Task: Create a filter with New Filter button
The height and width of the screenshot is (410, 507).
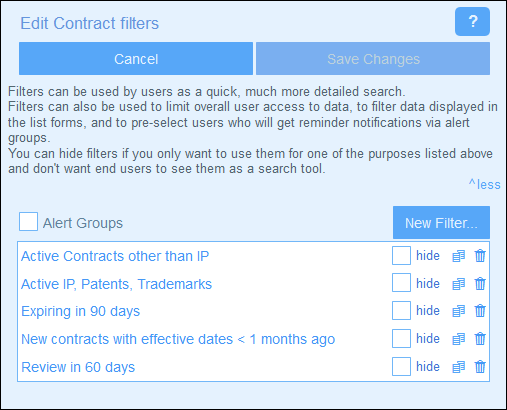Action: [x=441, y=223]
